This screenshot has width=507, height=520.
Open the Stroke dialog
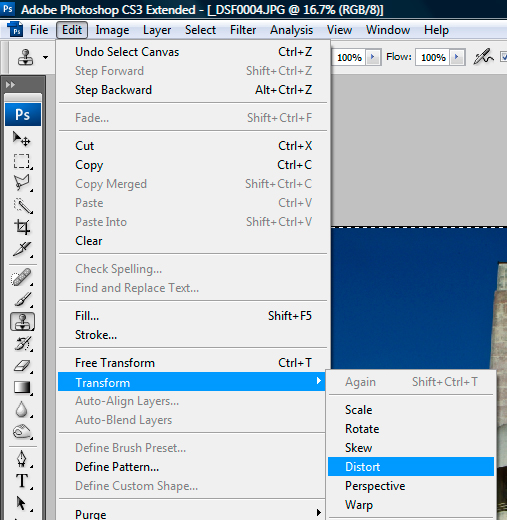pos(193,335)
